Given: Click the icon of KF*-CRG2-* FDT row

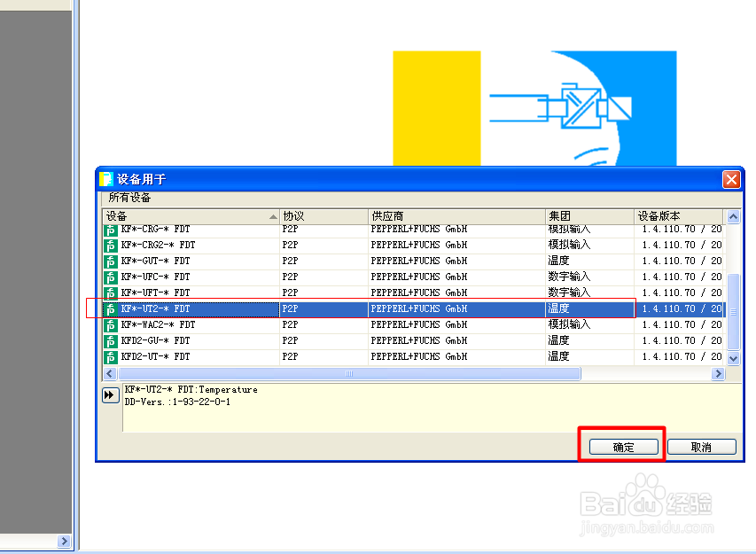Looking at the screenshot, I should (x=111, y=246).
